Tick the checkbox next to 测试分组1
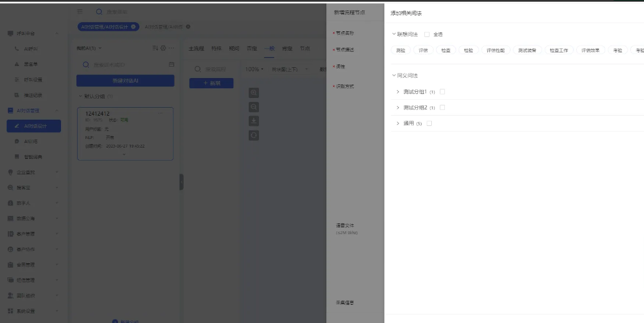This screenshot has height=323, width=644. pos(442,92)
